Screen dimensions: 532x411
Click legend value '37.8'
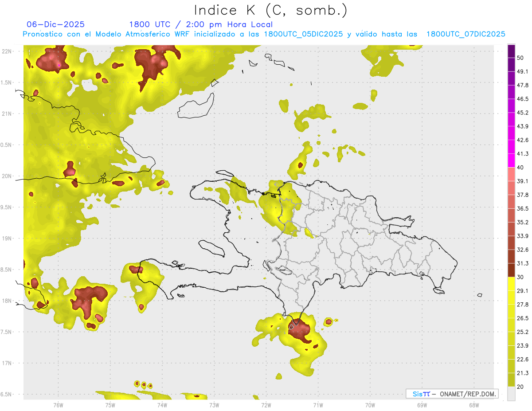pyautogui.click(x=523, y=195)
